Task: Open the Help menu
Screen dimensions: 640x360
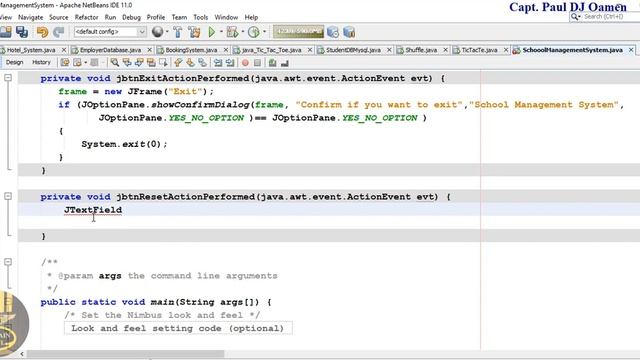Action: pos(251,17)
